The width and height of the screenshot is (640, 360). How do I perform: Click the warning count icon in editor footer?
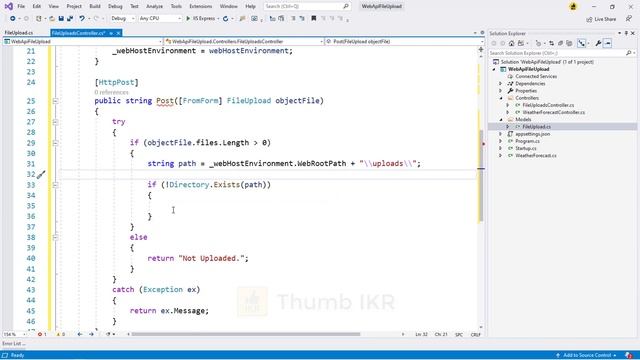click(x=58, y=334)
